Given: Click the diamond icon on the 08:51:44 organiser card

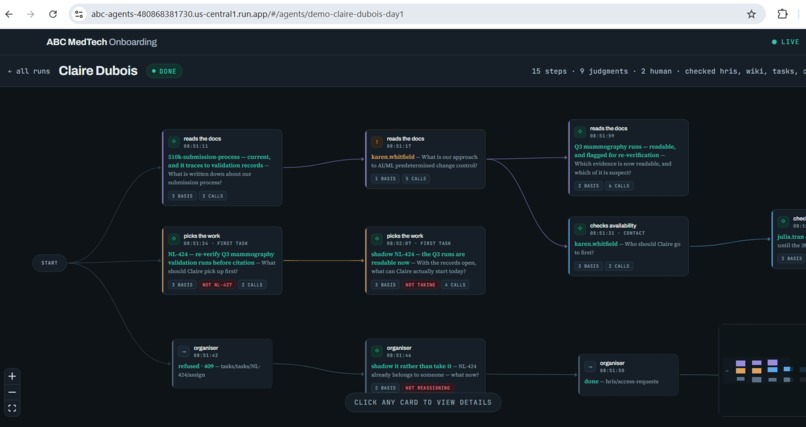Looking at the screenshot, I should click(x=377, y=351).
